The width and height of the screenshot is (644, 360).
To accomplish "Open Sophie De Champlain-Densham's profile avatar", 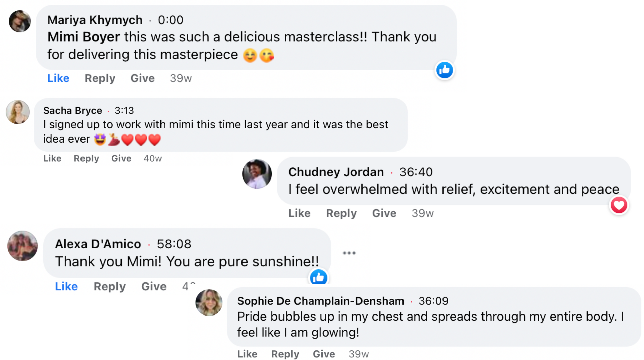I will coord(209,302).
